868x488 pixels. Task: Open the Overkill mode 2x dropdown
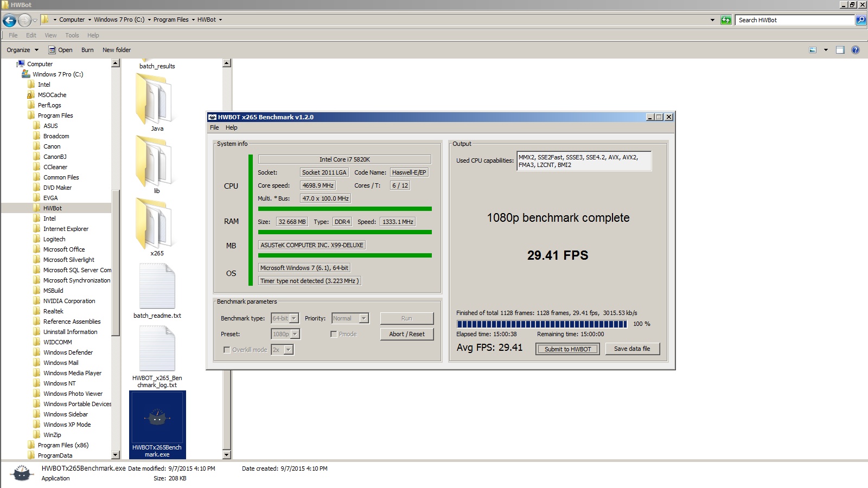[289, 350]
